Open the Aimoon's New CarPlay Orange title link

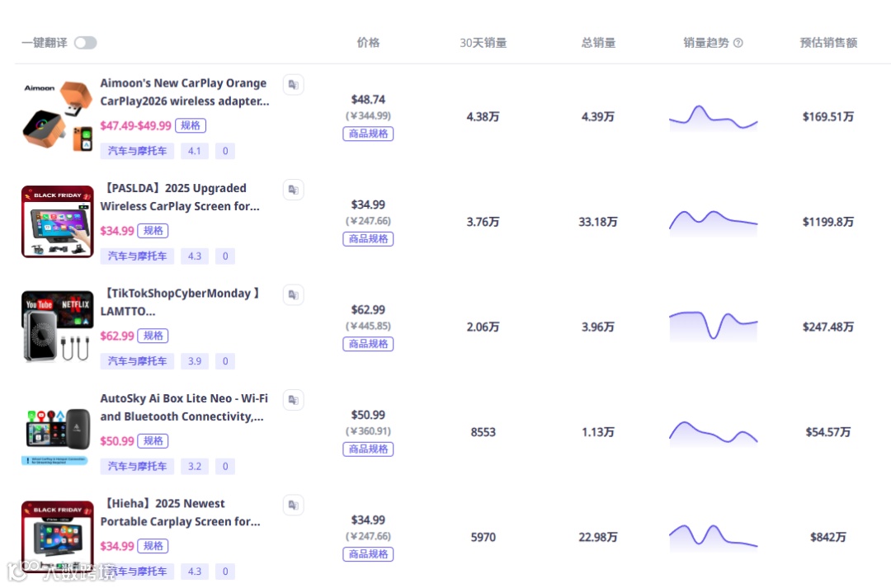tap(185, 92)
